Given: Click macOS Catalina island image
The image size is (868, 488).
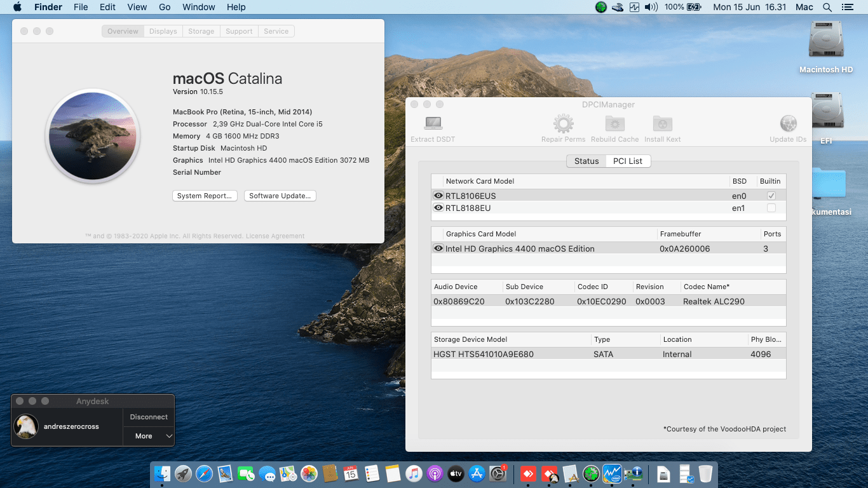Looking at the screenshot, I should [93, 136].
